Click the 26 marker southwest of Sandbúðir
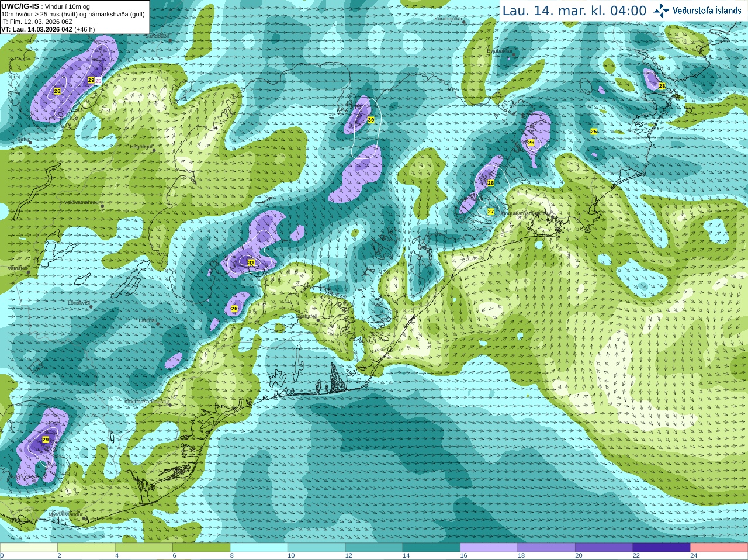748x560 pixels. tap(57, 91)
